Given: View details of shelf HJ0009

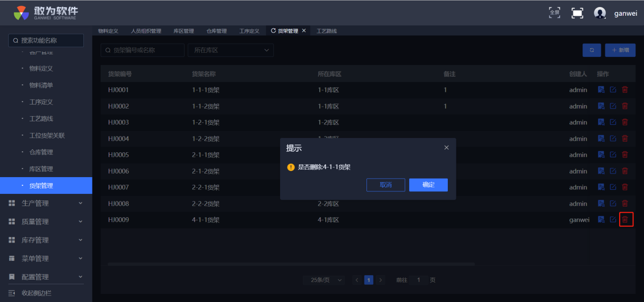Looking at the screenshot, I should pyautogui.click(x=601, y=220).
